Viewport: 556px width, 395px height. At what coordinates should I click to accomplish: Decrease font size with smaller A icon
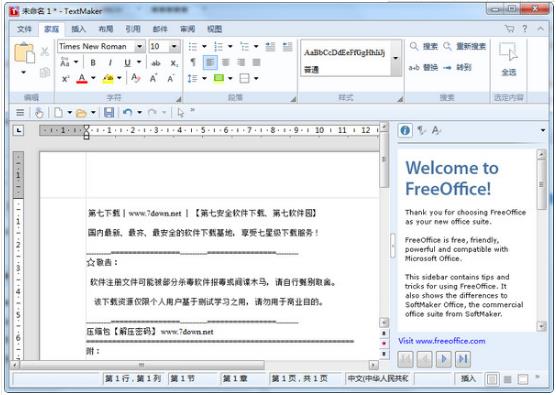pos(171,78)
